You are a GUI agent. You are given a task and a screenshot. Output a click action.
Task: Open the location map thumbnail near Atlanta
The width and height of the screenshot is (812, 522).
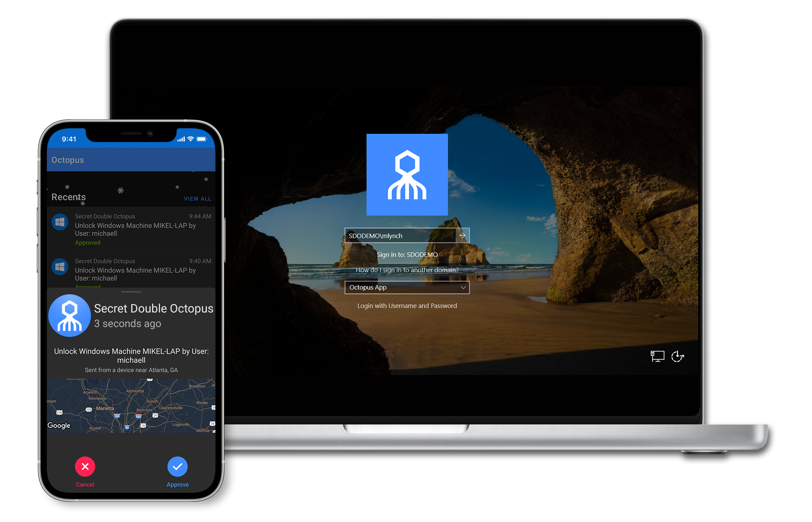coord(131,406)
